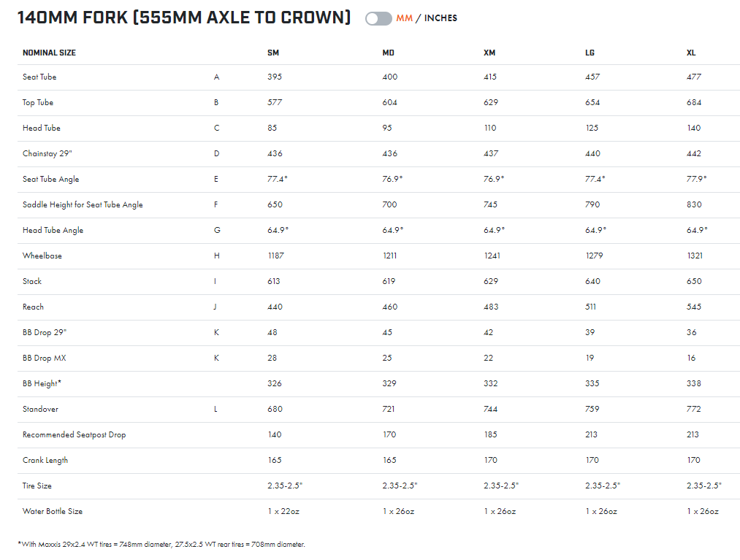Select the SM size column header
Image resolution: width=740 pixels, height=560 pixels.
click(273, 53)
